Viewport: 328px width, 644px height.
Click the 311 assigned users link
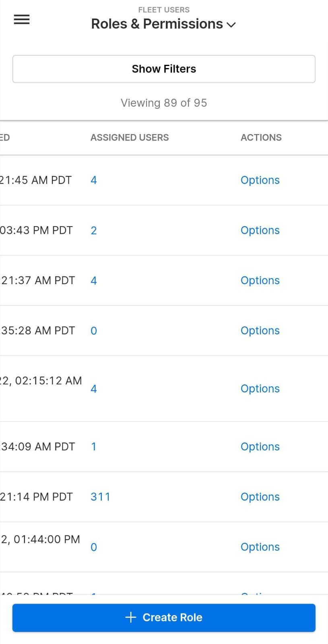tap(100, 497)
